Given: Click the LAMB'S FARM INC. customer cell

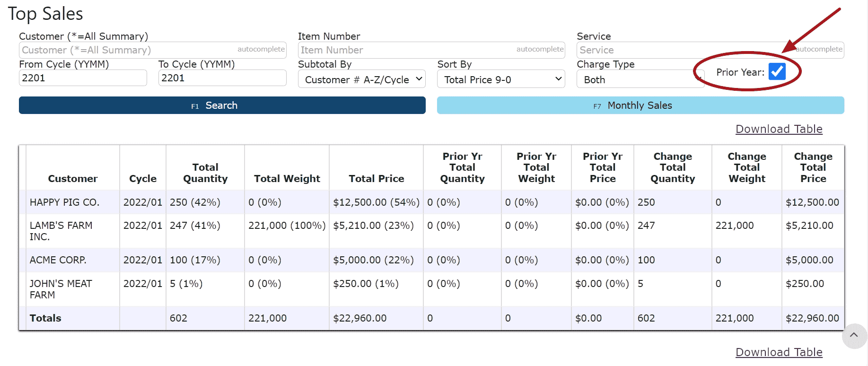Looking at the screenshot, I should [61, 231].
